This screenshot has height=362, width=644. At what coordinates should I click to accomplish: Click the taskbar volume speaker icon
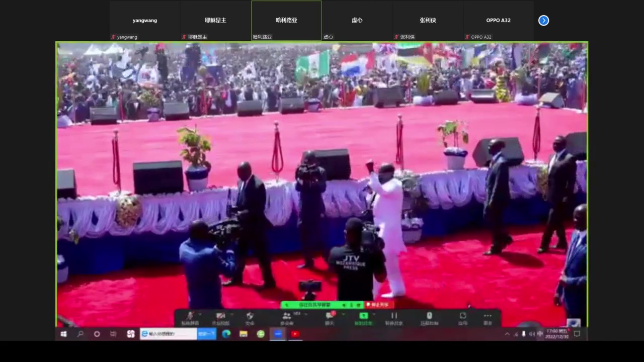532,334
